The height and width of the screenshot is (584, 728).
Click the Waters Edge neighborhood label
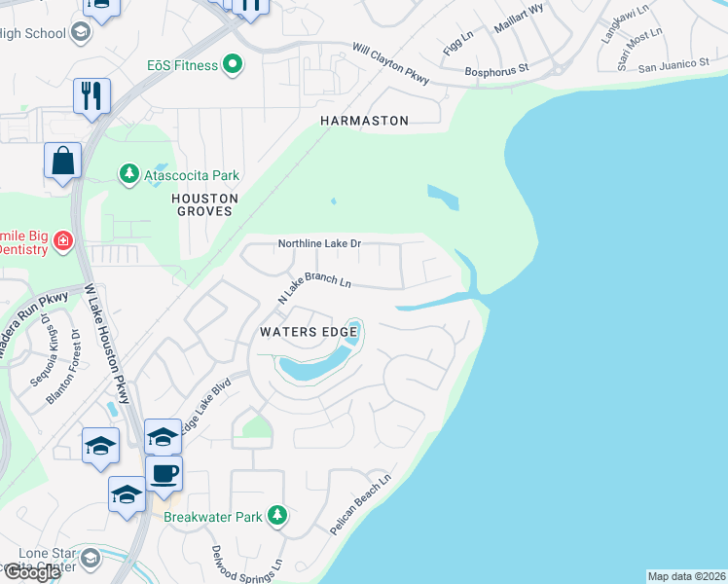coord(309,332)
